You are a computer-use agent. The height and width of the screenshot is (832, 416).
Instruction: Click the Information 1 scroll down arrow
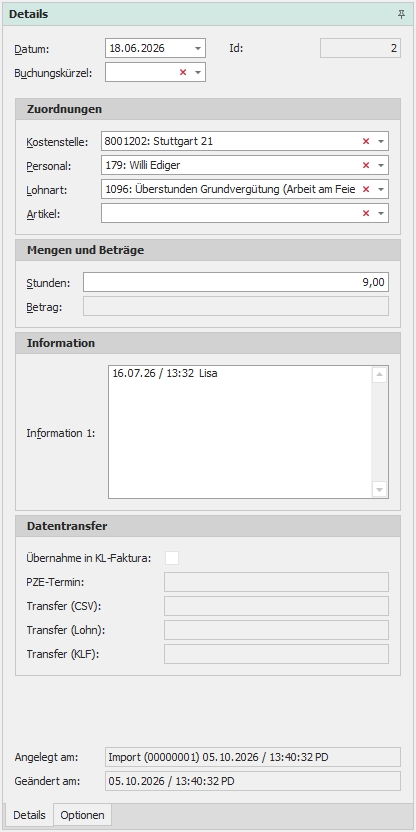pos(379,489)
